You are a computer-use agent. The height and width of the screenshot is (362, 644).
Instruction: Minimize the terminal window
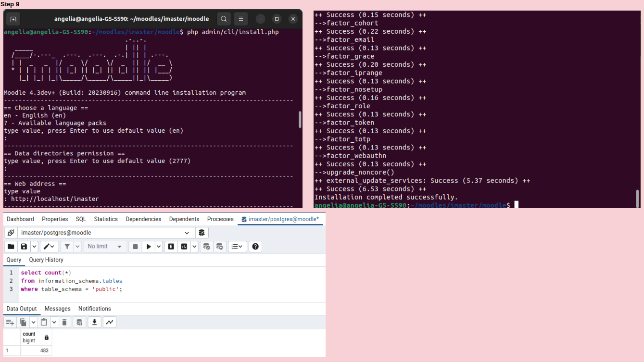260,19
